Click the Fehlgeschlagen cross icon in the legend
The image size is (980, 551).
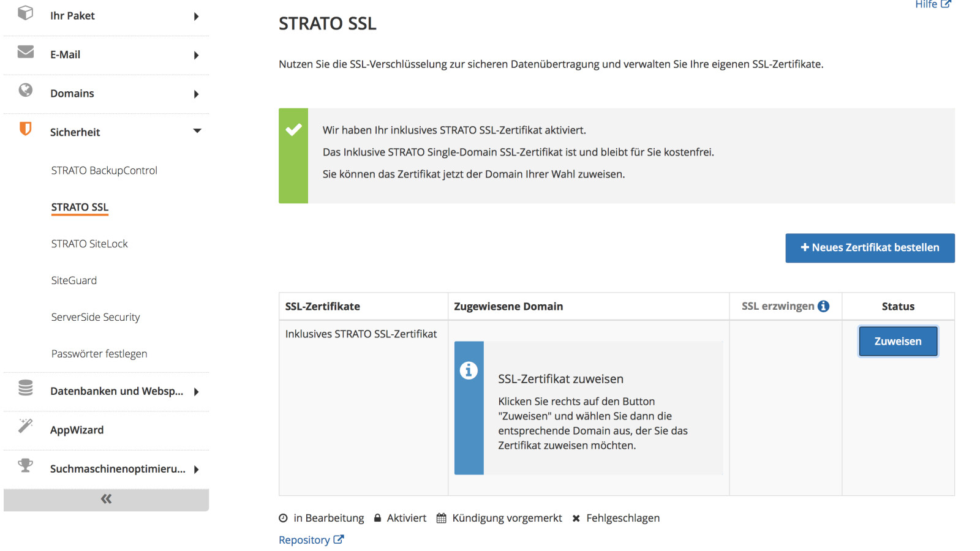click(576, 517)
